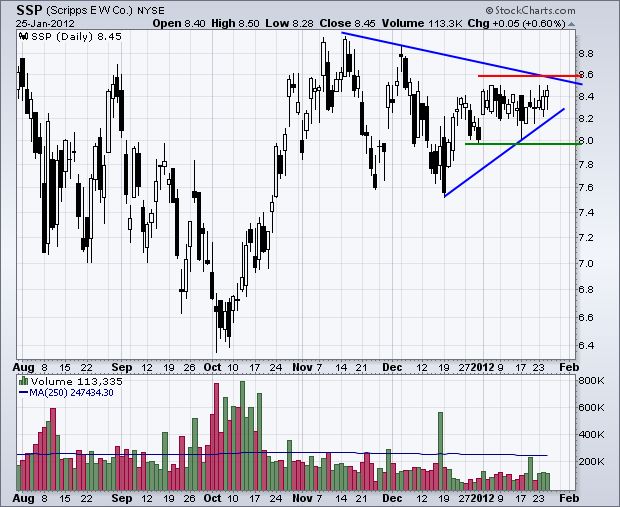The width and height of the screenshot is (620, 507).
Task: Click the tall green volume spike near Dec 19
Action: click(x=440, y=451)
